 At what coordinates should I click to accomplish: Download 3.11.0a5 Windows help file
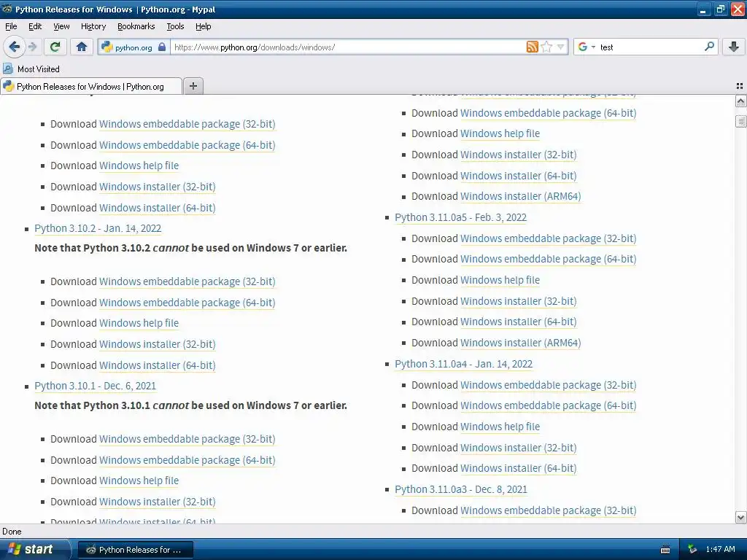[500, 280]
